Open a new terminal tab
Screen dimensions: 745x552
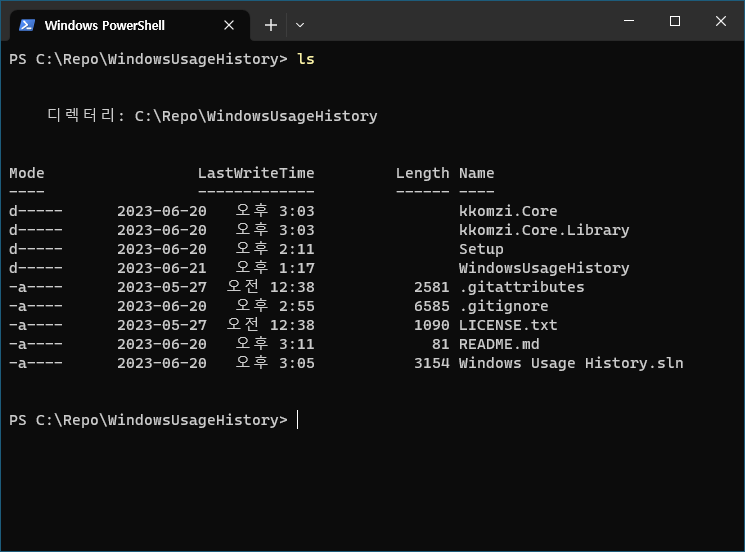pos(271,25)
